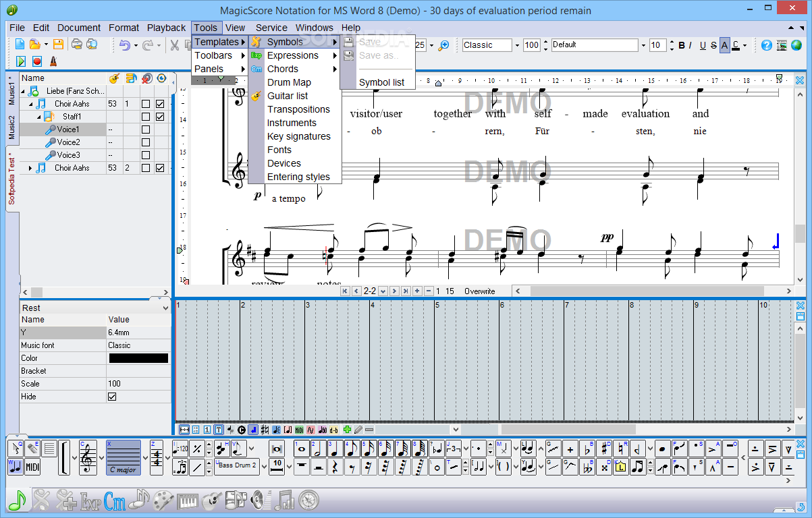Viewport: 812px width, 518px height.
Task: Click the font color underlined C button
Action: pyautogui.click(x=735, y=45)
